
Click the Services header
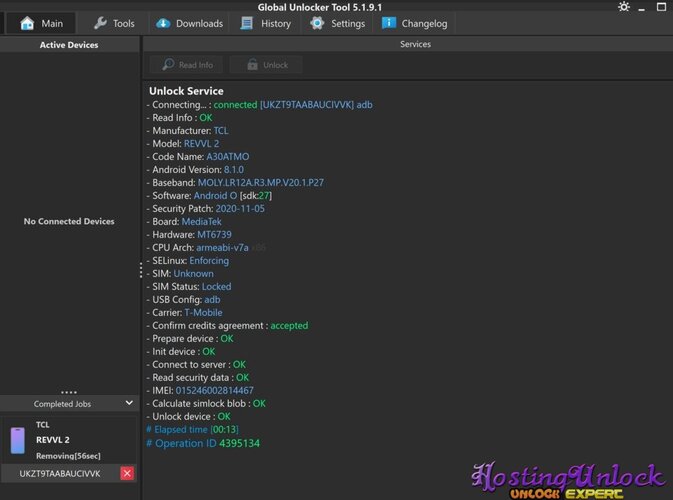pyautogui.click(x=415, y=44)
